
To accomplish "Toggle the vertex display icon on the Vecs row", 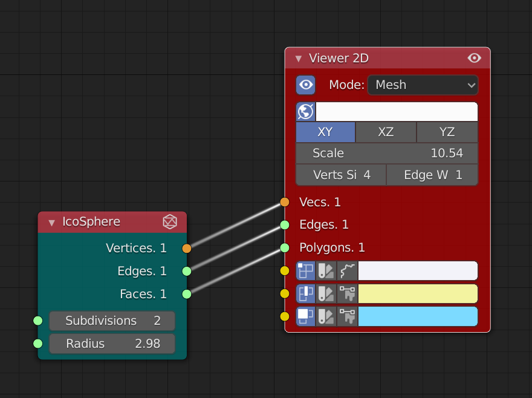I will (x=305, y=271).
